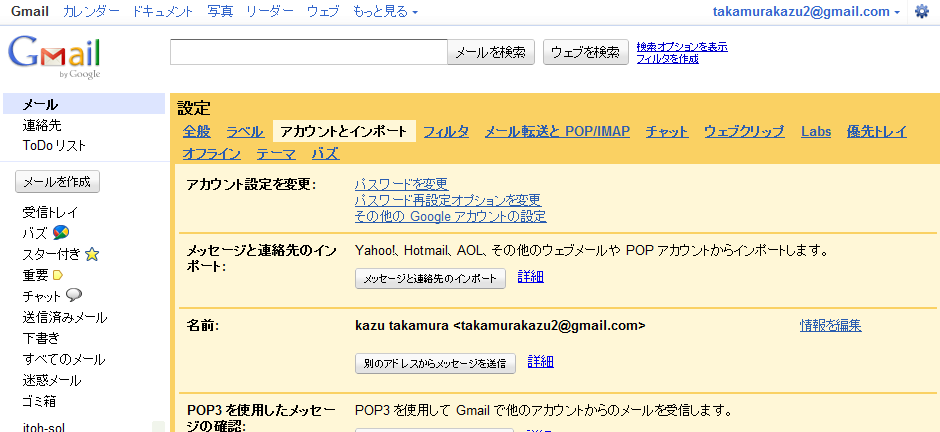This screenshot has height=432, width=940.
Task: Click the メールを作成 compose button
Action: (x=58, y=182)
